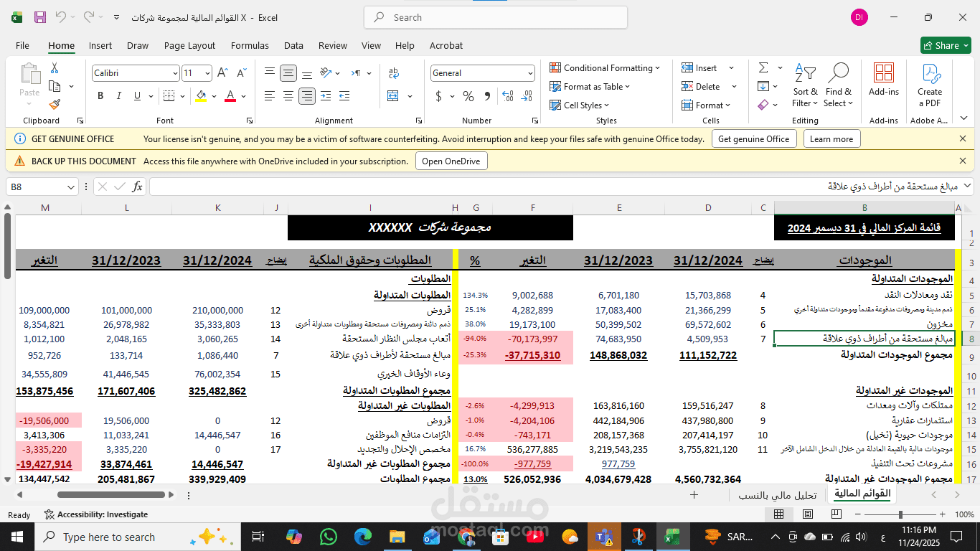Open WhatsApp from the Windows taskbar
The height and width of the screenshot is (551, 980).
pyautogui.click(x=329, y=536)
